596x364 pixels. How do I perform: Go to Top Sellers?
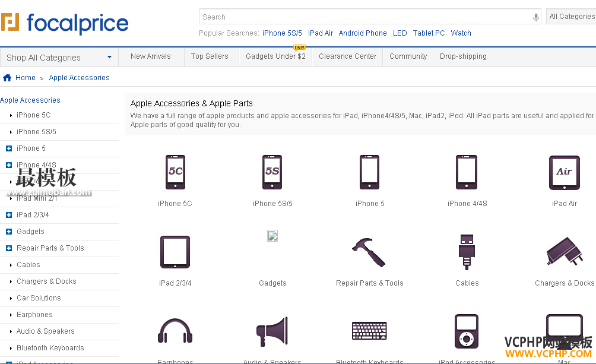pos(210,56)
